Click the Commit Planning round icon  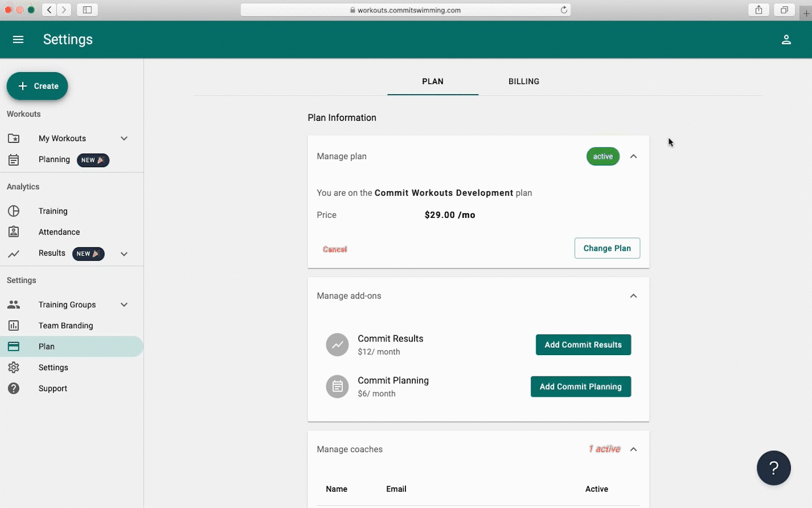(337, 387)
